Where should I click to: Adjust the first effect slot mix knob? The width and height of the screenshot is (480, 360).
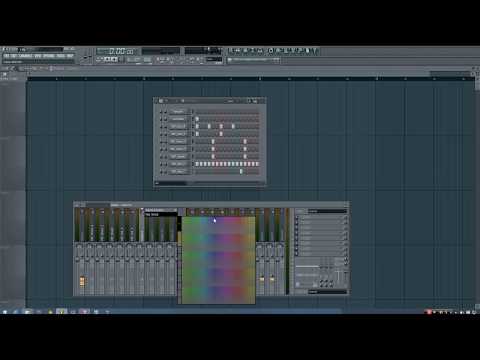pyautogui.click(x=345, y=219)
